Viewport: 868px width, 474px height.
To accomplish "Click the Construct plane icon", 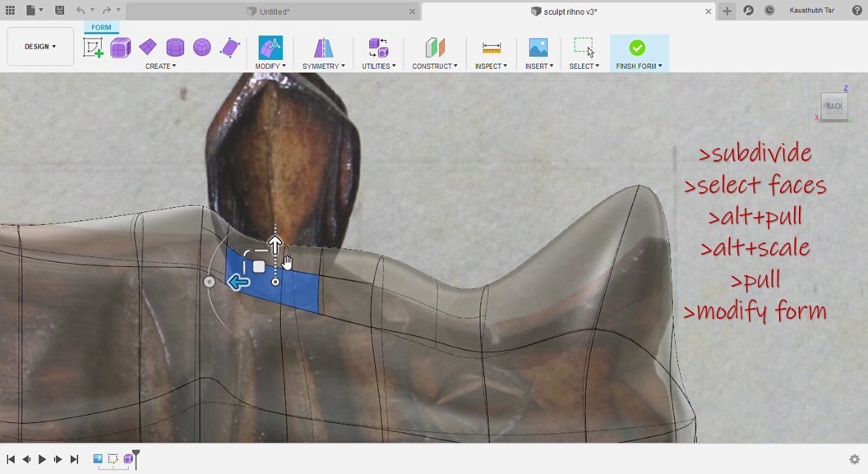I will pos(435,48).
